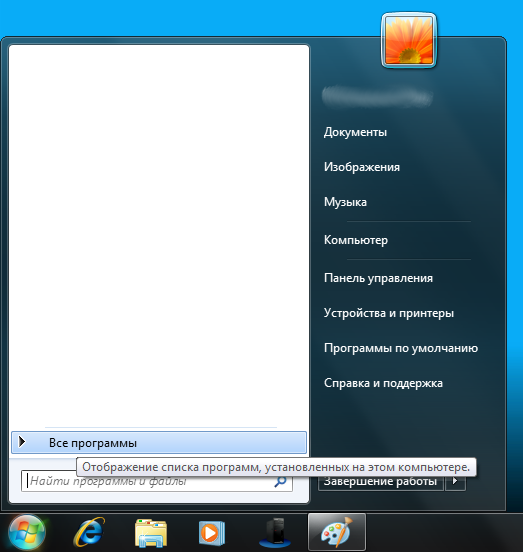
Task: Open Документы from the Start menu
Action: [x=355, y=132]
